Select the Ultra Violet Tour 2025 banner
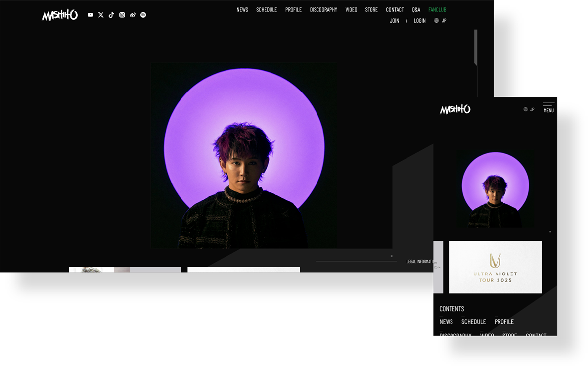 point(495,267)
